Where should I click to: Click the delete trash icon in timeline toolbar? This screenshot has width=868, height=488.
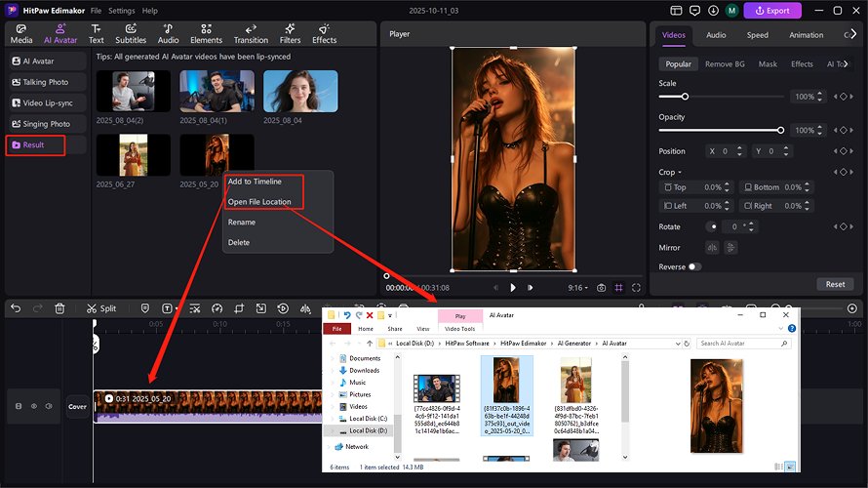(59, 308)
